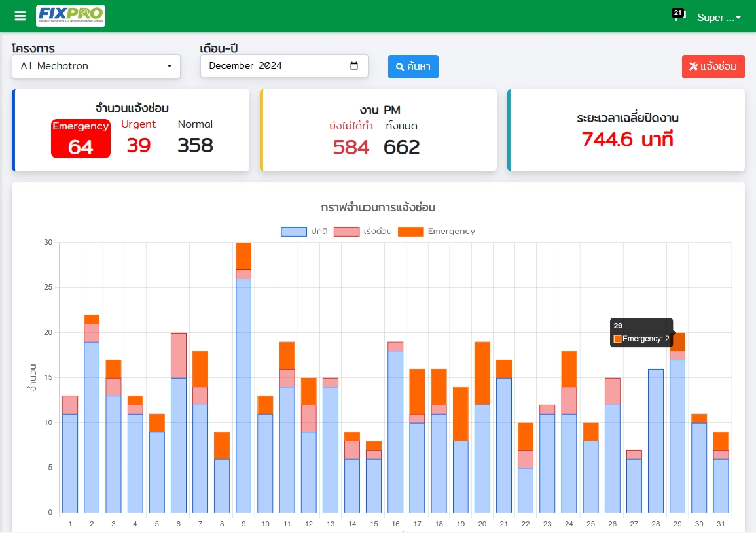
Task: Click the Urgent 39 count
Action: (x=139, y=145)
